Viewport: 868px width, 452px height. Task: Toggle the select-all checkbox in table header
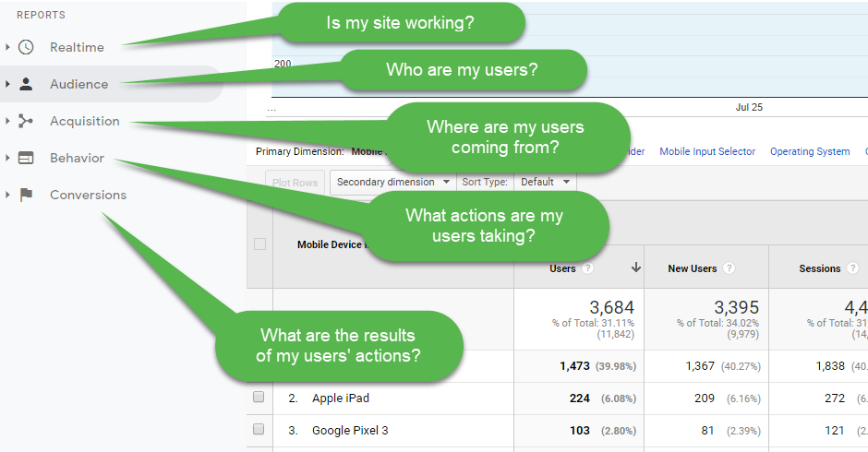[259, 244]
